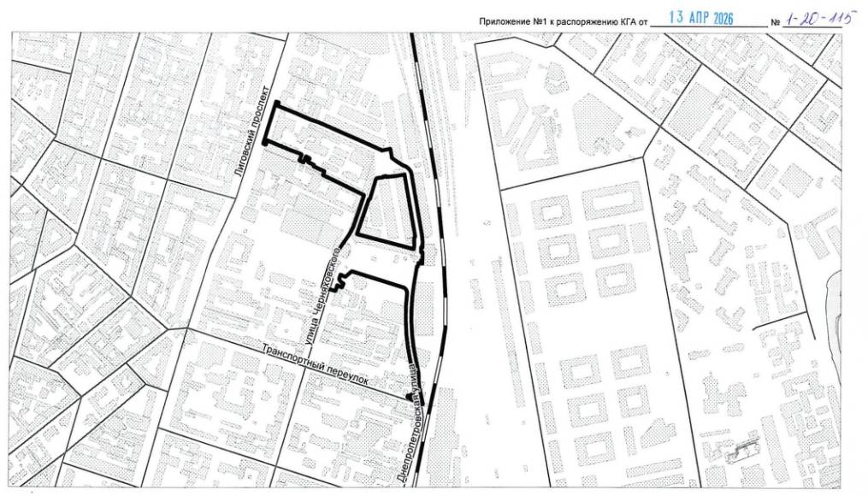This screenshot has width=868, height=496.
Task: Click the blue date stamp "13 АПР 2026"
Action: point(706,19)
